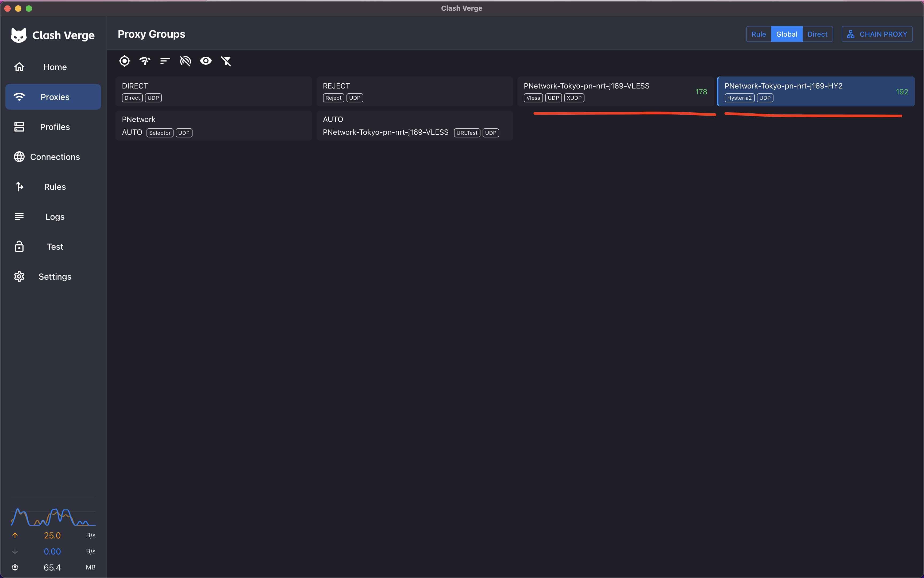Click the Proxy Groups heading

coord(151,34)
